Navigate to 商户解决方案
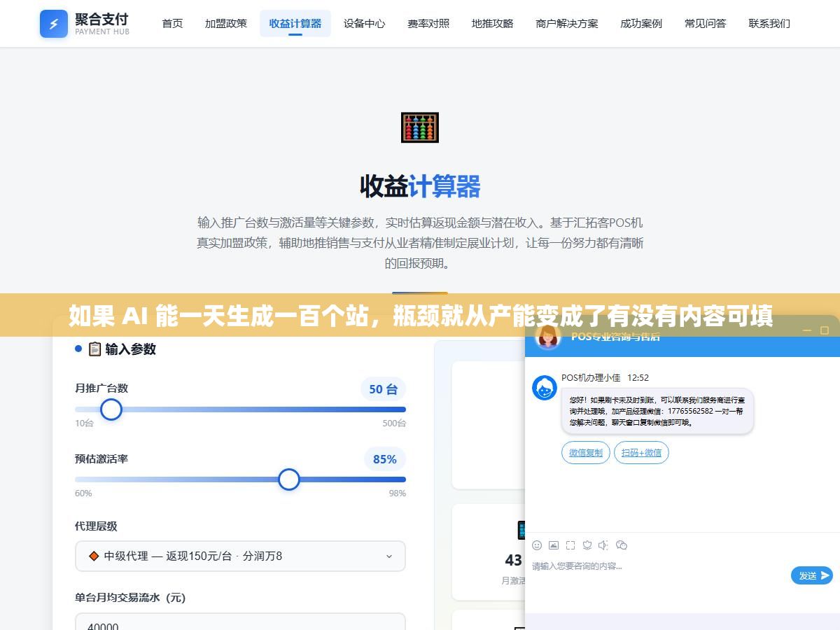Screen dimensions: 840x630 tap(567, 23)
